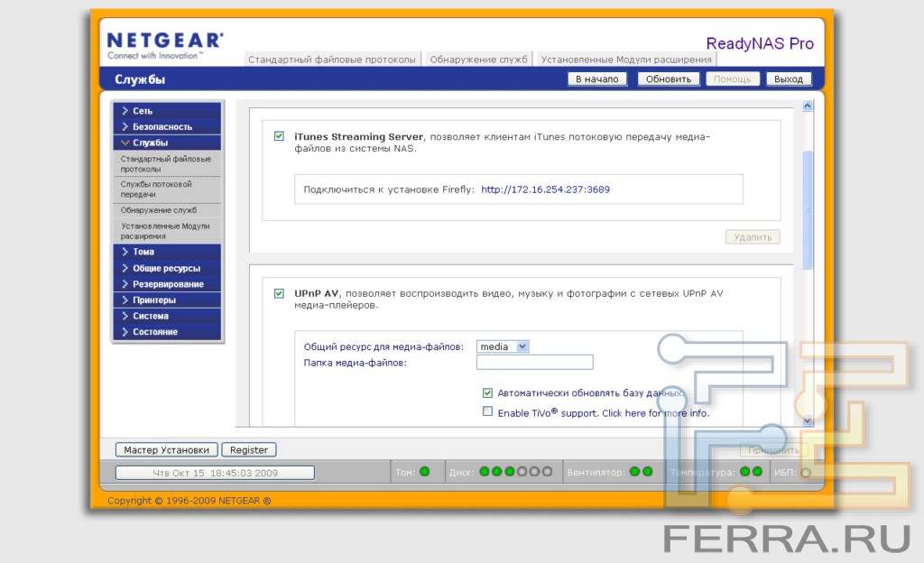The height and width of the screenshot is (563, 924).
Task: Click the Применить button
Action: point(773,450)
